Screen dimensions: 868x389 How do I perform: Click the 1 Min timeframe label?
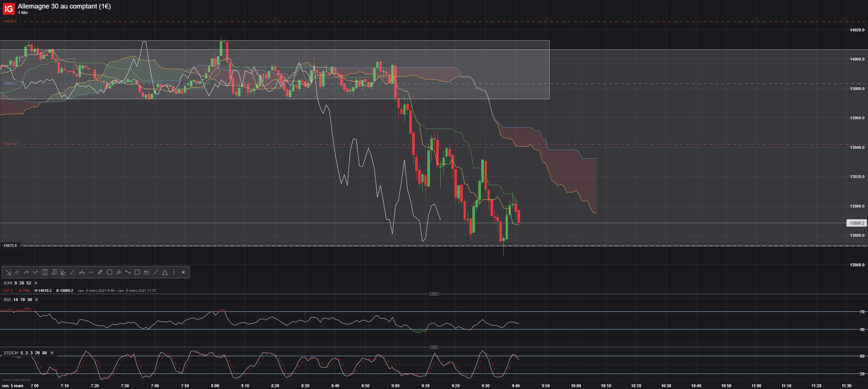tap(23, 13)
